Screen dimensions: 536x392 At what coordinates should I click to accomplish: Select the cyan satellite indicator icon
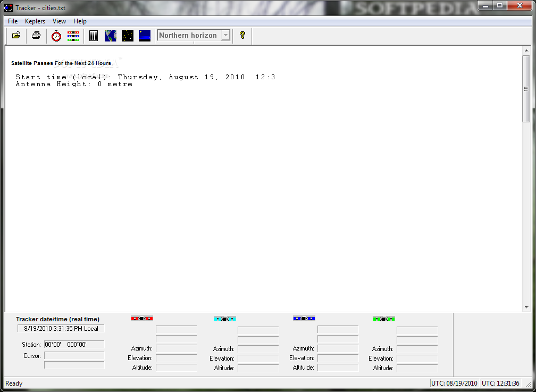[224, 319]
